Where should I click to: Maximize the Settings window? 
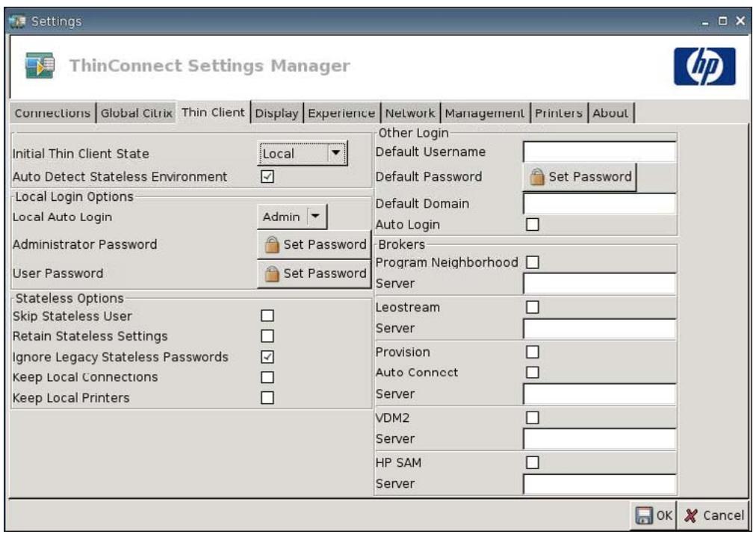click(x=722, y=21)
